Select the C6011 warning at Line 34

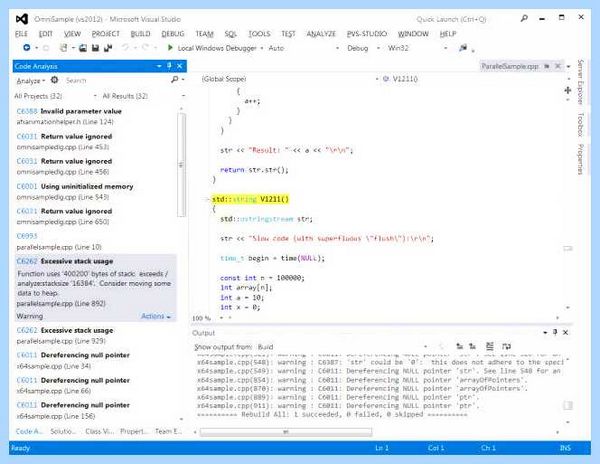click(96, 360)
